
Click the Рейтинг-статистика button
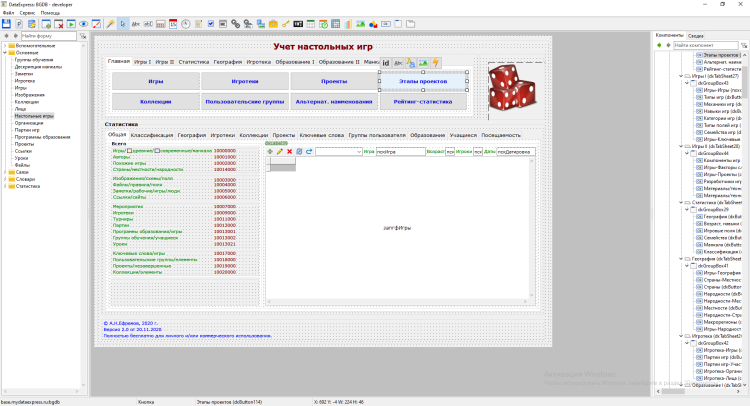pos(423,102)
